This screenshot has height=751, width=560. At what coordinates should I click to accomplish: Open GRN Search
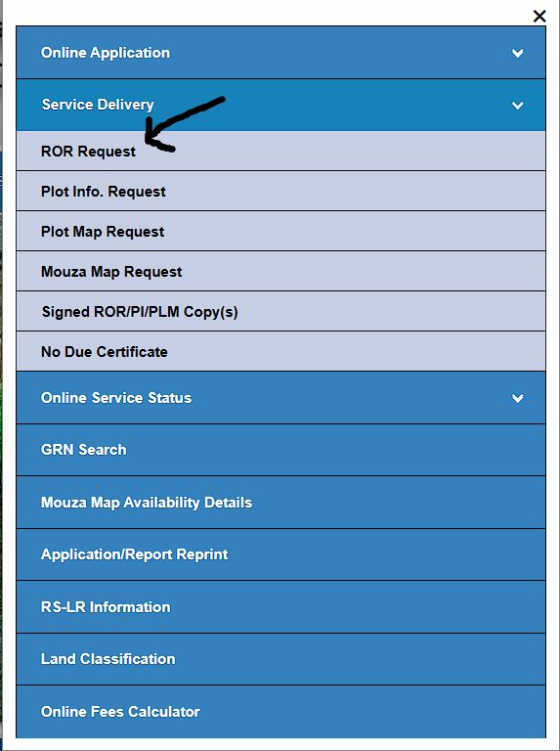(280, 450)
